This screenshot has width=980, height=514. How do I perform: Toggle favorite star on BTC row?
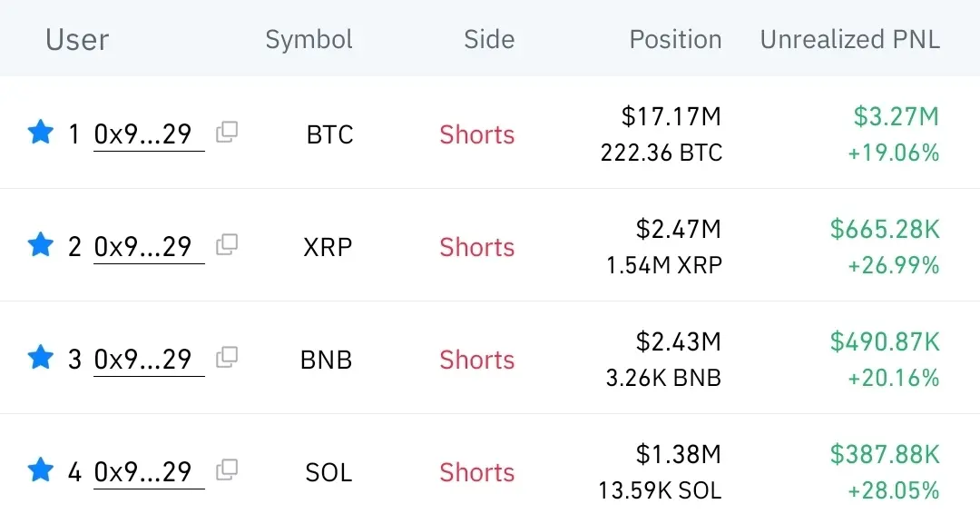pos(41,133)
